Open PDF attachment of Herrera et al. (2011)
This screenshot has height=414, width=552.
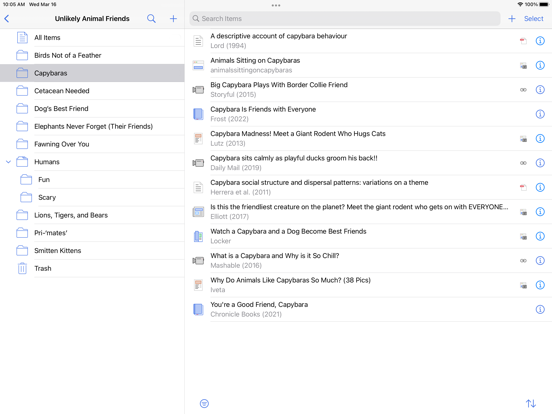click(523, 188)
